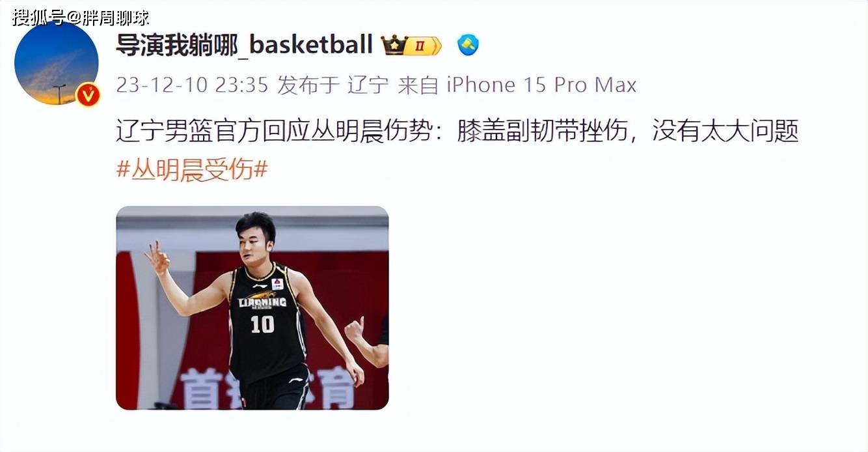The image size is (868, 452).
Task: Click the blue shield gavel badge
Action: point(468,44)
